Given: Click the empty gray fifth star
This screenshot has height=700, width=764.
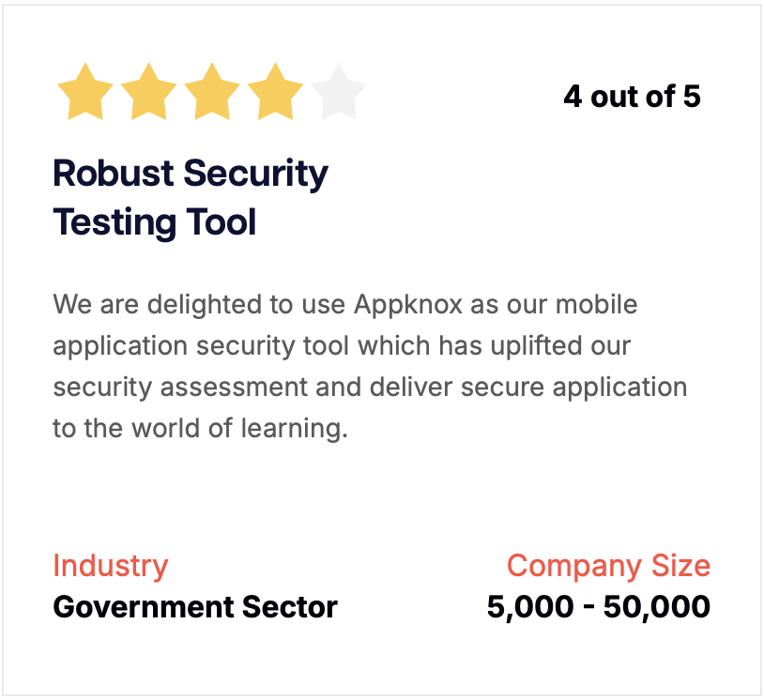Looking at the screenshot, I should click(x=339, y=92).
